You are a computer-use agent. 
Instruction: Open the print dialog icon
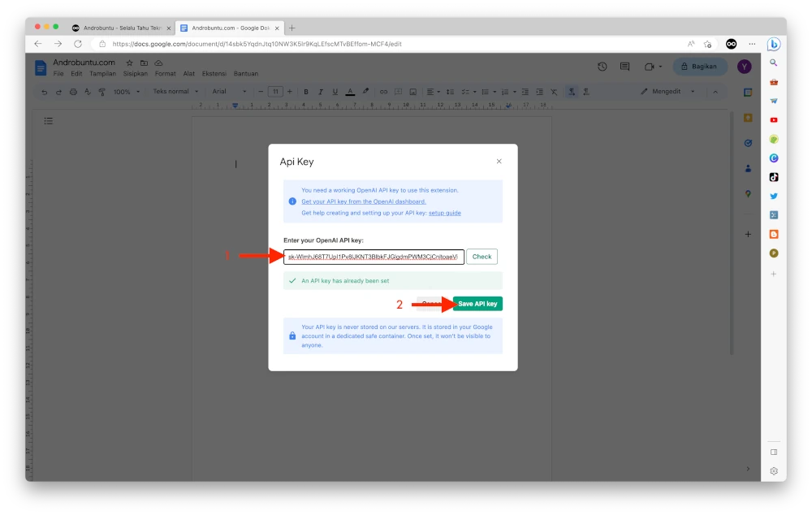73,91
